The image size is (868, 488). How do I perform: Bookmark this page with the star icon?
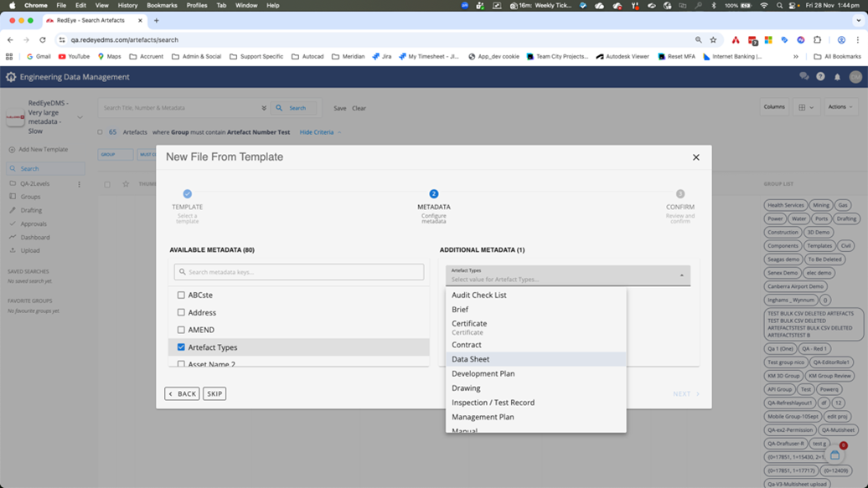(x=713, y=39)
